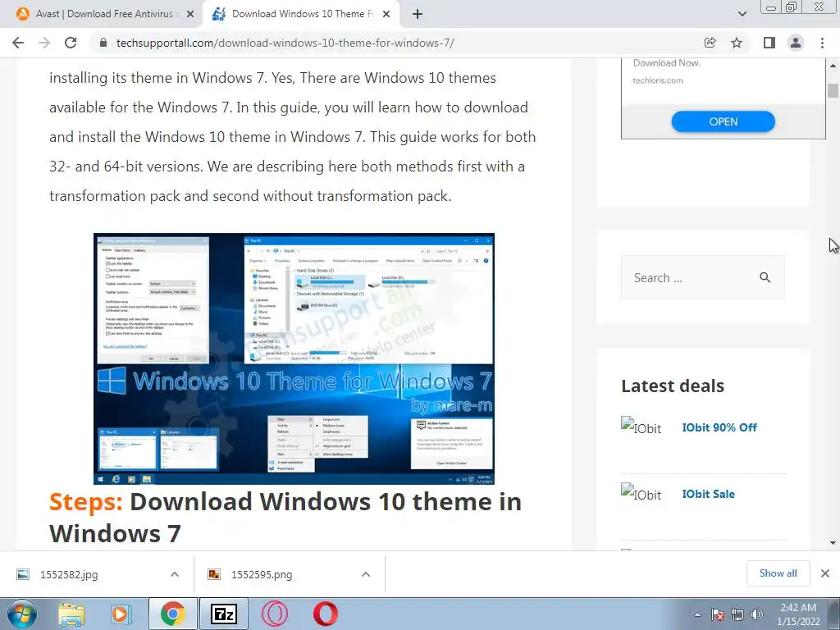Open the 1552595.png download
This screenshot has height=630, width=840.
(262, 574)
